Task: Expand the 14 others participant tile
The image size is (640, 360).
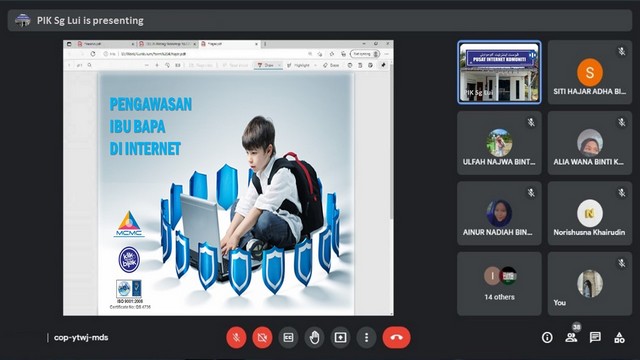Action: point(499,284)
